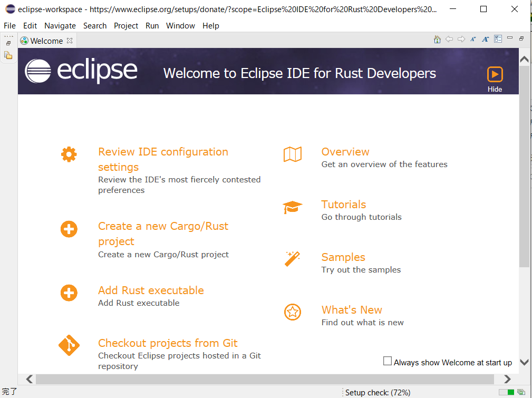Open the Tutorials link
Screen dimensions: 532x398
coord(344,205)
